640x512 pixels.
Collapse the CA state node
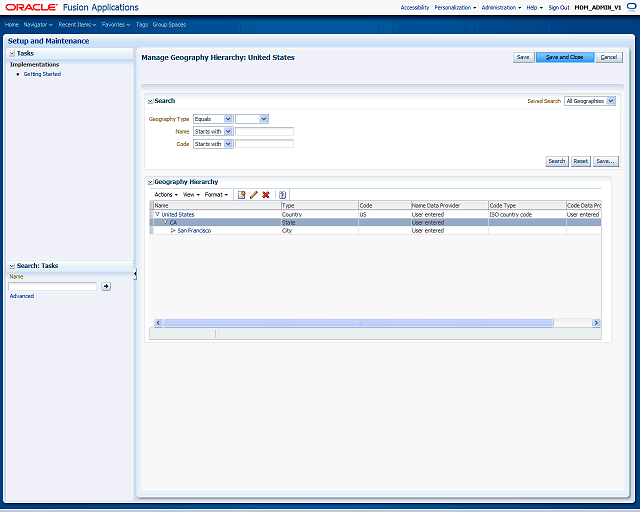point(165,222)
